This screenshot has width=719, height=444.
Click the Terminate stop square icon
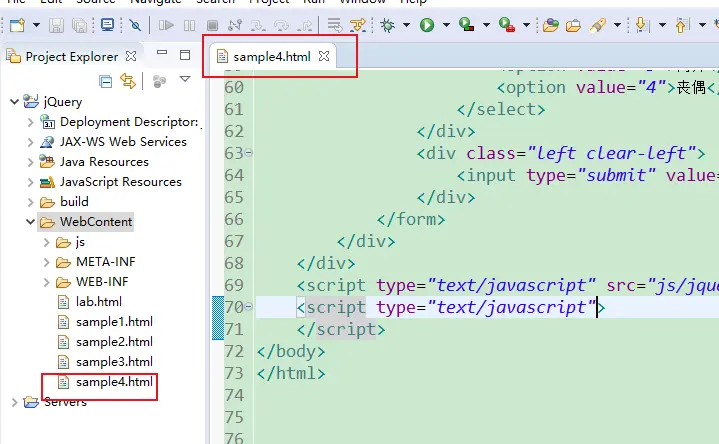[x=211, y=24]
